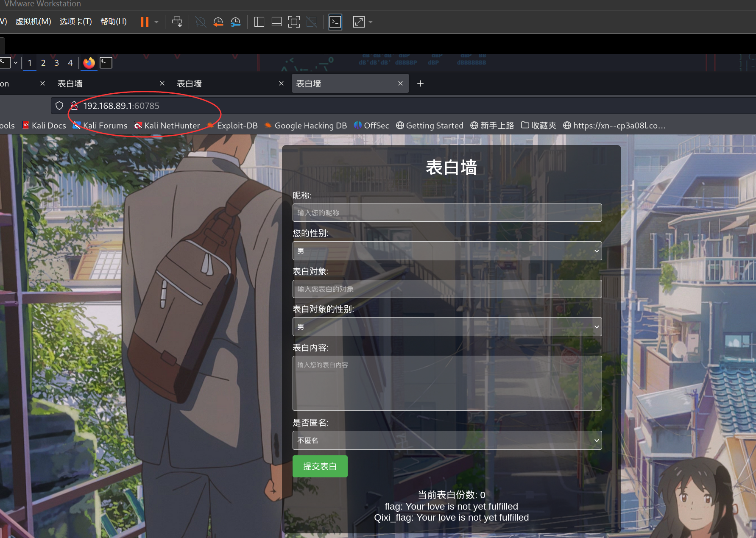Switch to Kali workspace 4

click(70, 63)
